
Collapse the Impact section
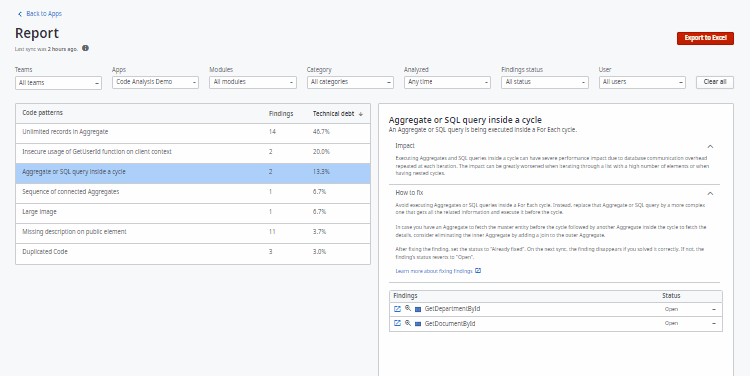pyautogui.click(x=710, y=146)
